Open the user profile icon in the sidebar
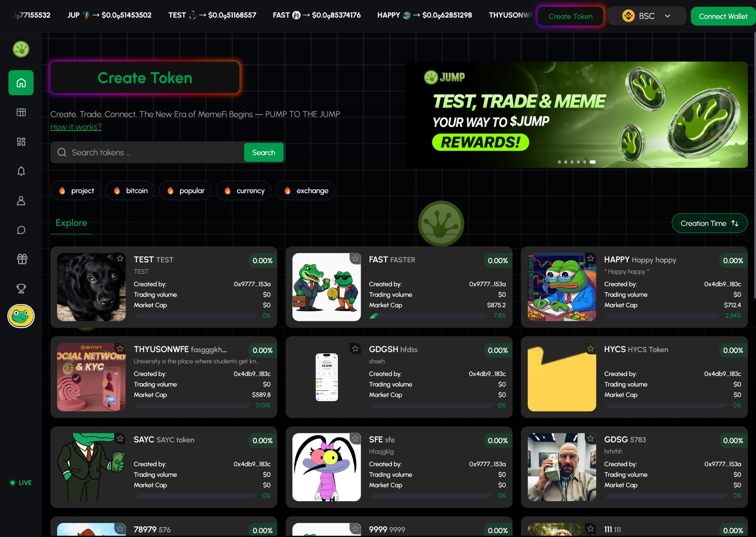This screenshot has height=537, width=756. point(21,201)
